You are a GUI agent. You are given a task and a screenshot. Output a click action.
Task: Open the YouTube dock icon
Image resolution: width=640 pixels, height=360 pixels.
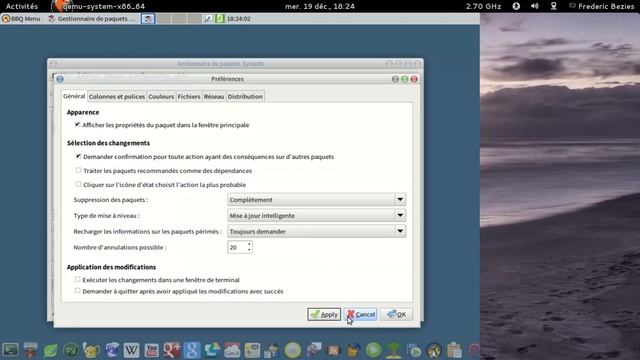coord(151,350)
